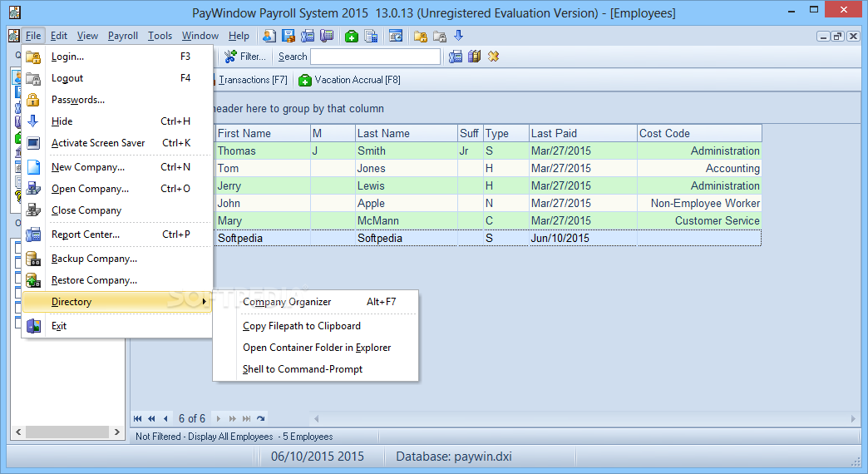868x474 pixels.
Task: Click the curved refresh arrow in record navigator
Action: [261, 418]
